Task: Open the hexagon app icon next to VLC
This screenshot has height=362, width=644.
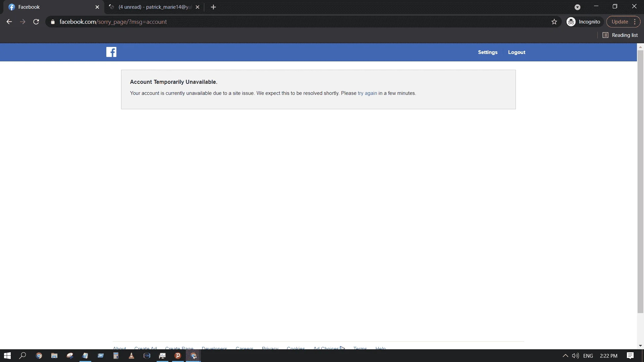Action: pyautogui.click(x=147, y=356)
